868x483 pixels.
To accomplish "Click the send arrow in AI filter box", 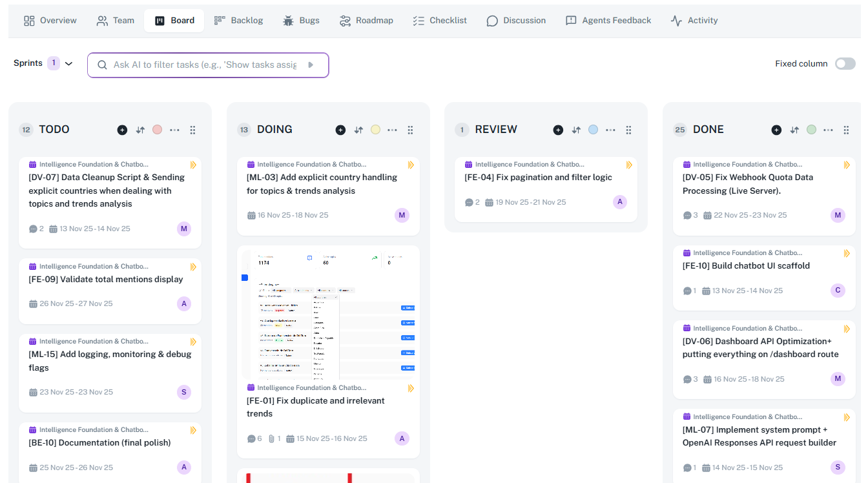I will [311, 65].
